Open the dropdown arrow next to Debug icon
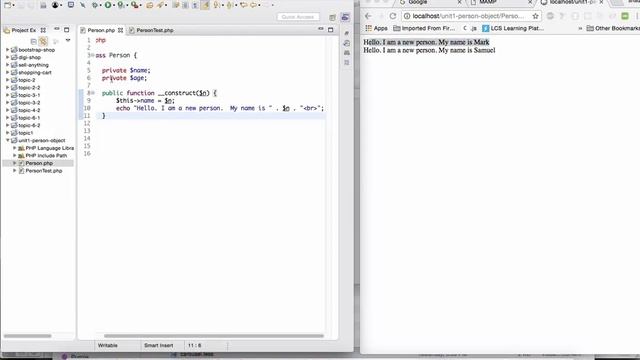The height and width of the screenshot is (360, 640). coord(101,5)
